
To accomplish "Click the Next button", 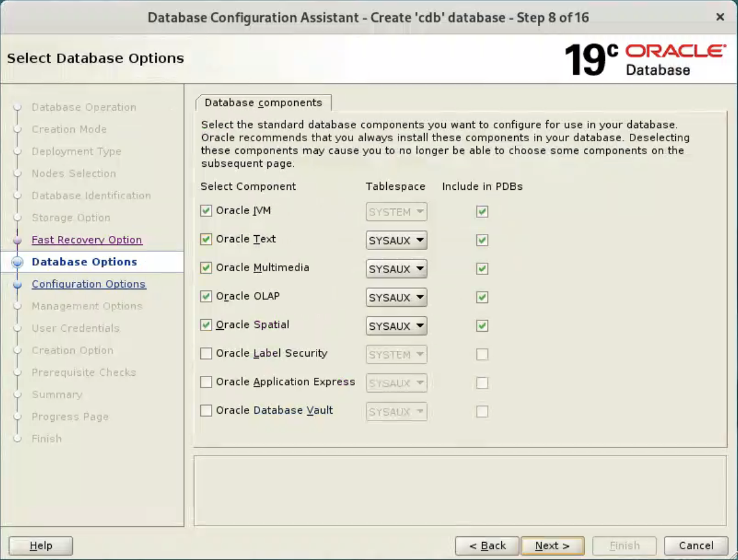I will (x=553, y=545).
